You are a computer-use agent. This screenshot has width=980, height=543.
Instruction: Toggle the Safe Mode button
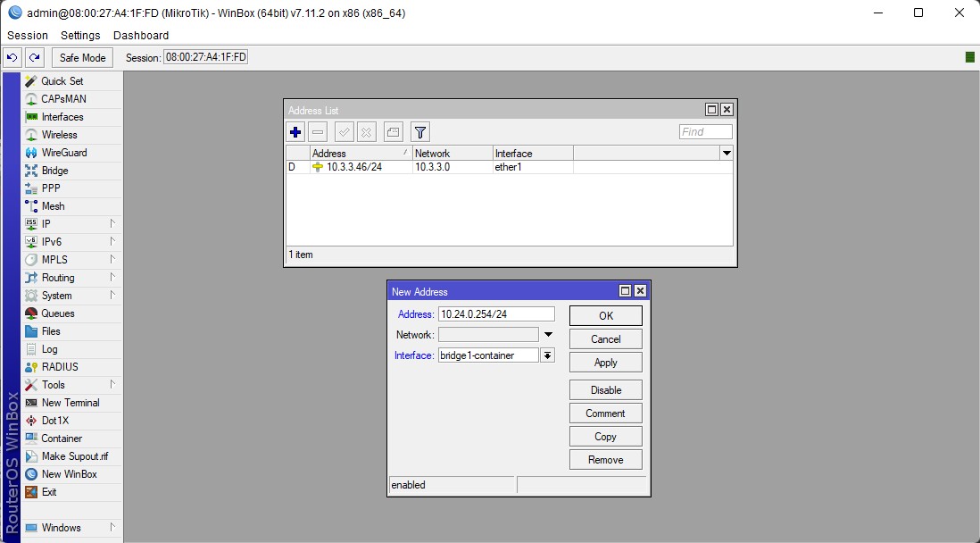[82, 57]
